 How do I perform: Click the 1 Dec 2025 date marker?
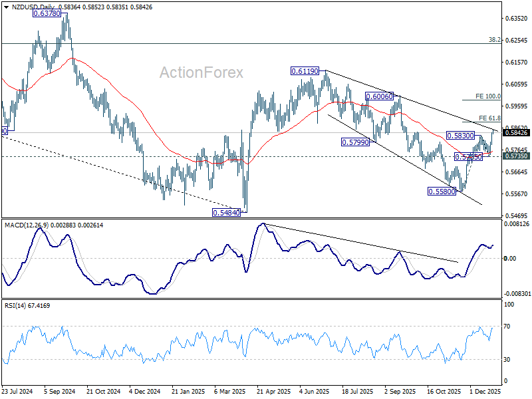(485, 391)
